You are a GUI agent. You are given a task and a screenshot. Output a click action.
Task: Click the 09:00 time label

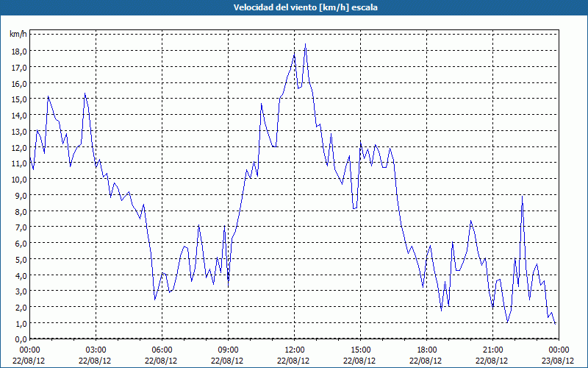point(228,350)
